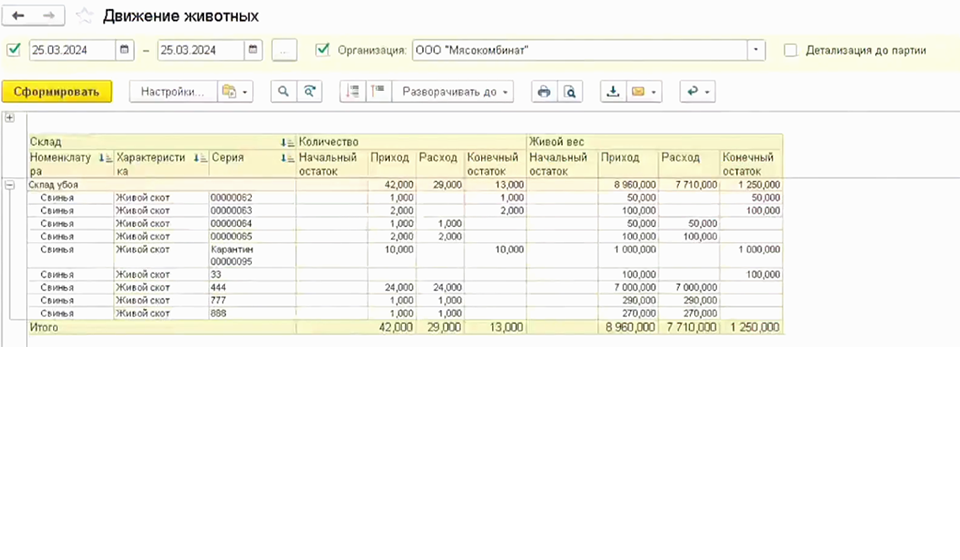This screenshot has width=960, height=560.
Task: Expand all with top plus box
Action: [10, 118]
